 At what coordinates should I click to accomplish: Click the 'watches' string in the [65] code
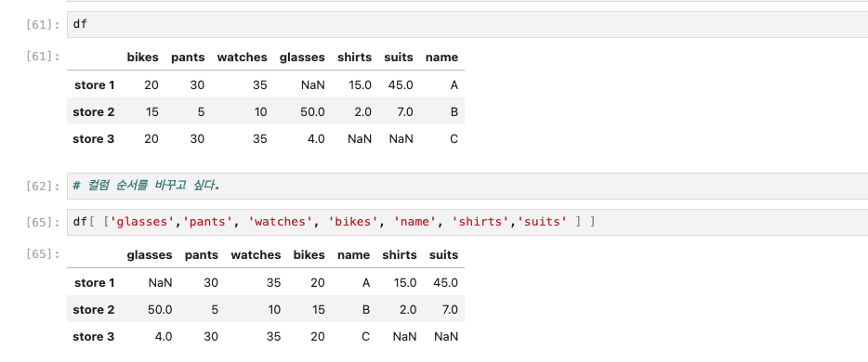pos(280,222)
